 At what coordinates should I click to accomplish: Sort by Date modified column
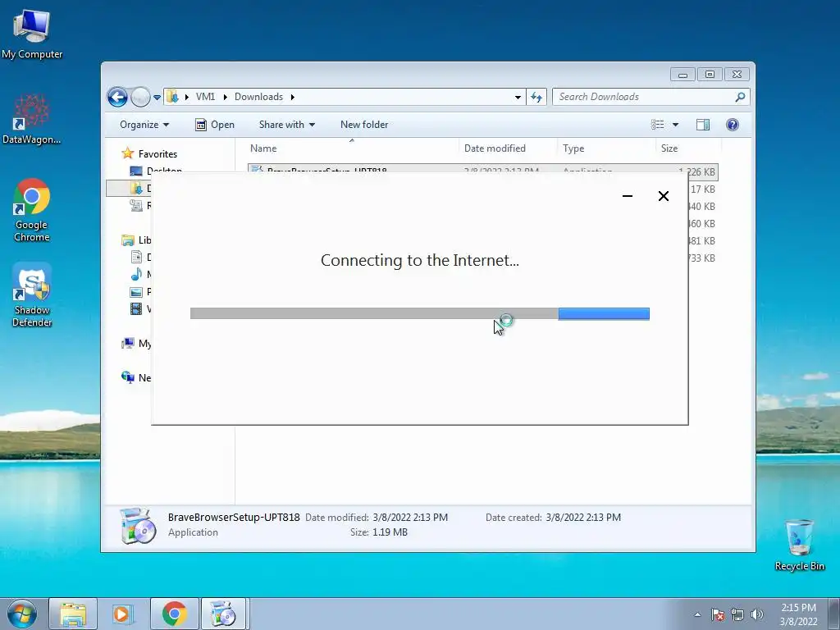coord(507,148)
